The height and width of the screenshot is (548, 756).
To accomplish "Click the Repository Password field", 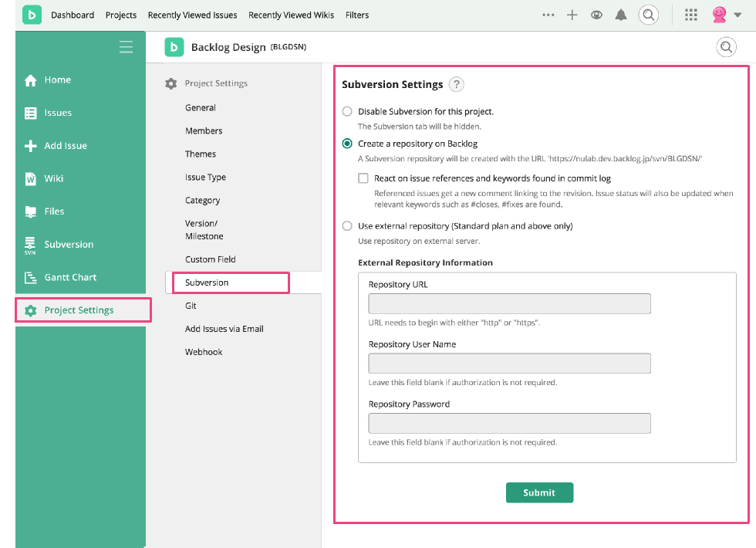I will (x=510, y=423).
